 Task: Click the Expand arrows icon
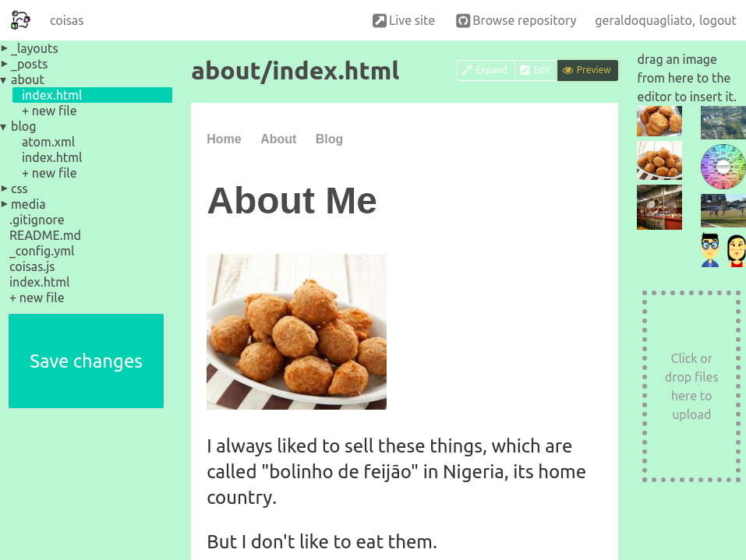click(x=467, y=70)
